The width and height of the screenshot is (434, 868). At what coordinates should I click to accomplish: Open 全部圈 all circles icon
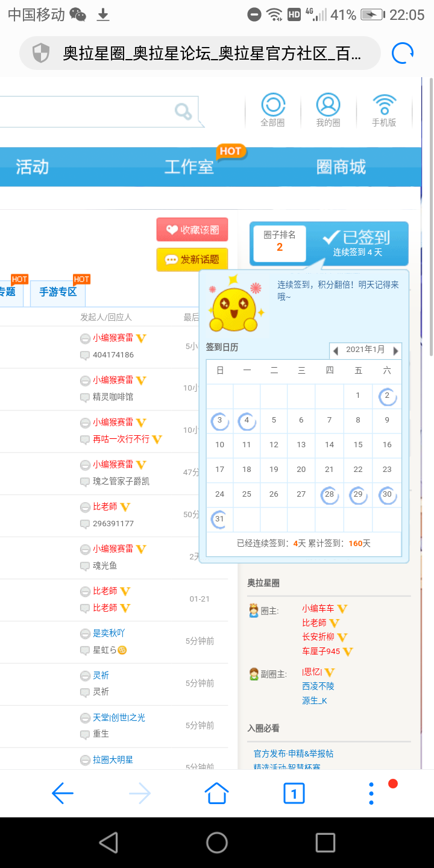pyautogui.click(x=272, y=110)
